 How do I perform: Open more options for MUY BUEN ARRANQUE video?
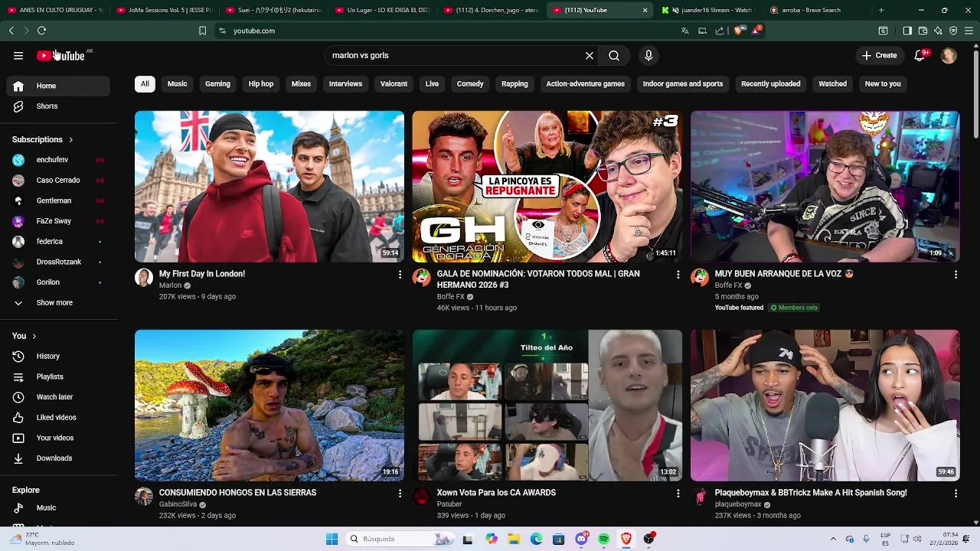coord(955,275)
